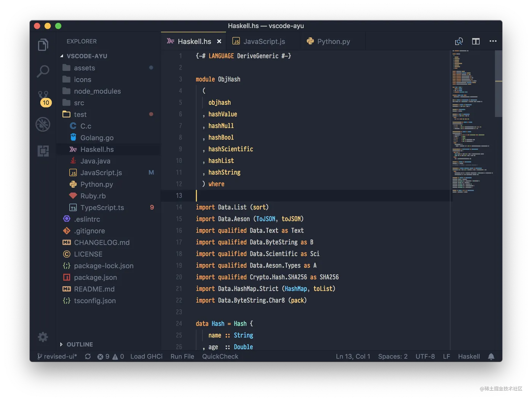This screenshot has height=401, width=532.
Task: Open Source Control view with 10 changes
Action: coord(44,99)
